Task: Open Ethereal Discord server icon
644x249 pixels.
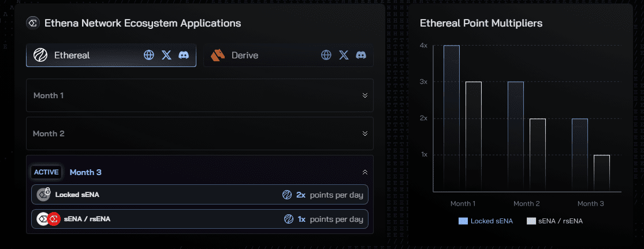Action: pyautogui.click(x=184, y=55)
